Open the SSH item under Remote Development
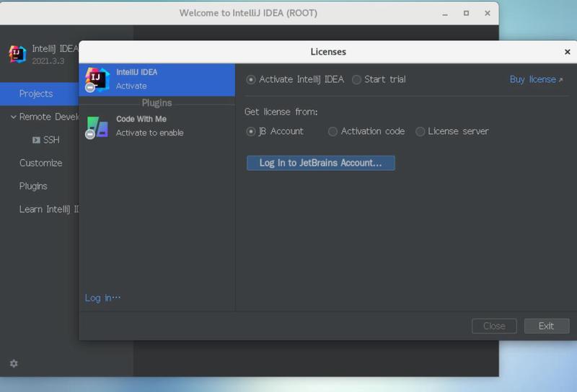The image size is (577, 392). [51, 140]
